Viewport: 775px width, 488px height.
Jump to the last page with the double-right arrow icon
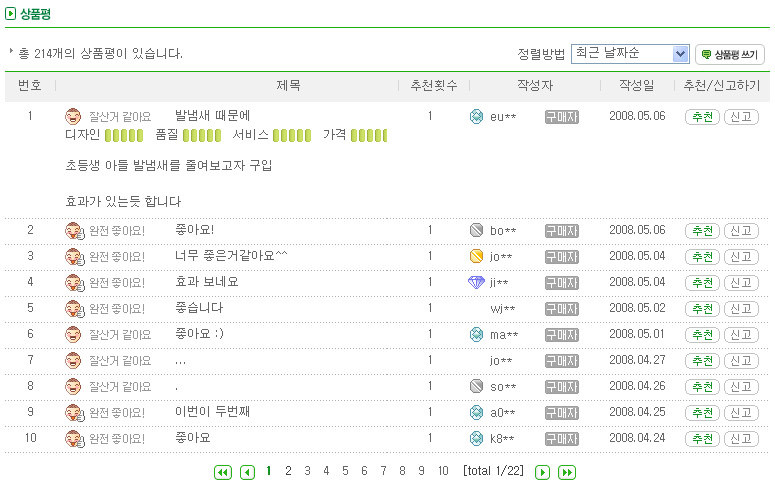(567, 473)
